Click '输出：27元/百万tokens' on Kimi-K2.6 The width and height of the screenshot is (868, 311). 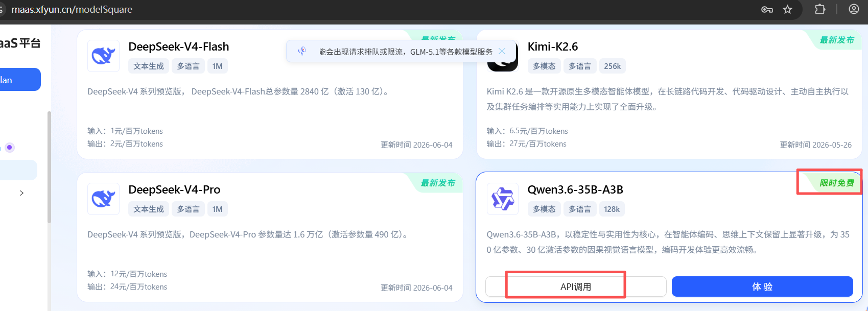click(x=527, y=144)
